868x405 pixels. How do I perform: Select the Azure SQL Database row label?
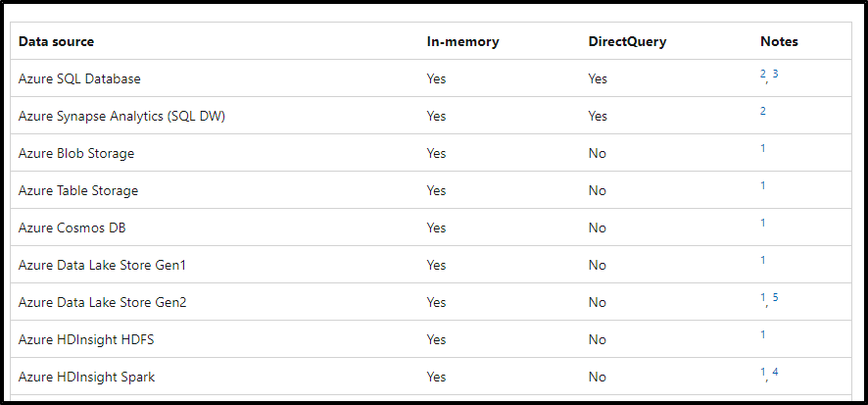[x=79, y=78]
